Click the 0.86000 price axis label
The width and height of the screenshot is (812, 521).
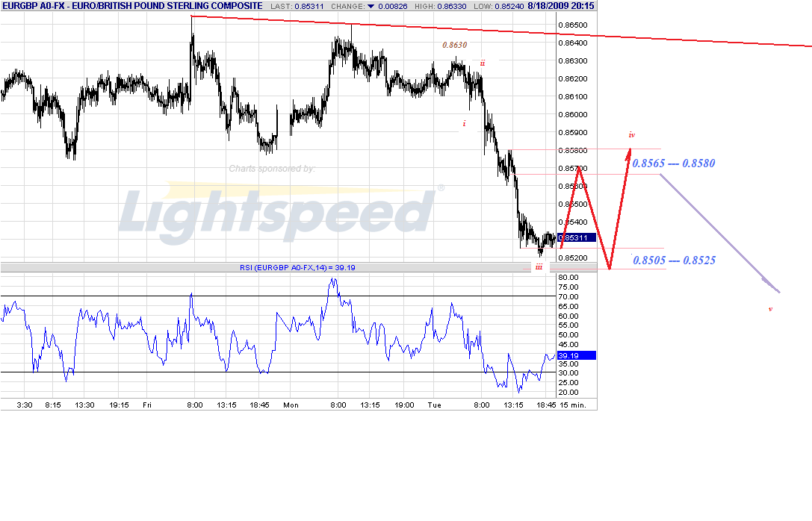click(x=573, y=114)
